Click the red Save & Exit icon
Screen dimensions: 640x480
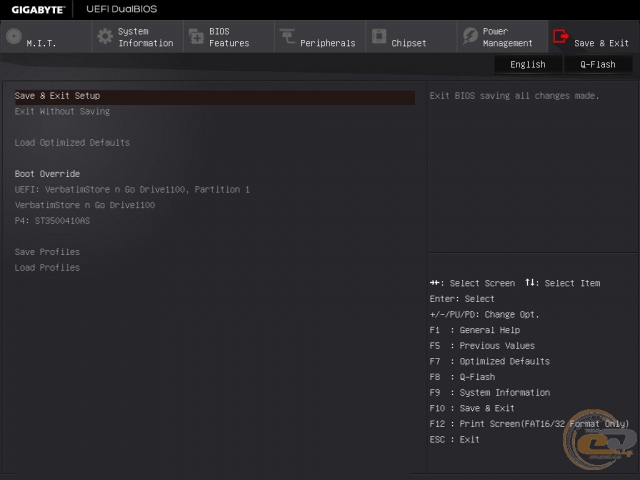561,36
